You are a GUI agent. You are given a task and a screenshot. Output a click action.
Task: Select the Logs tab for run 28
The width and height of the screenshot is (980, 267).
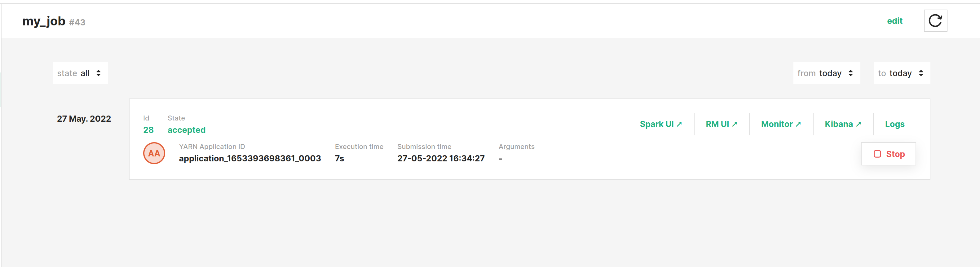[895, 124]
